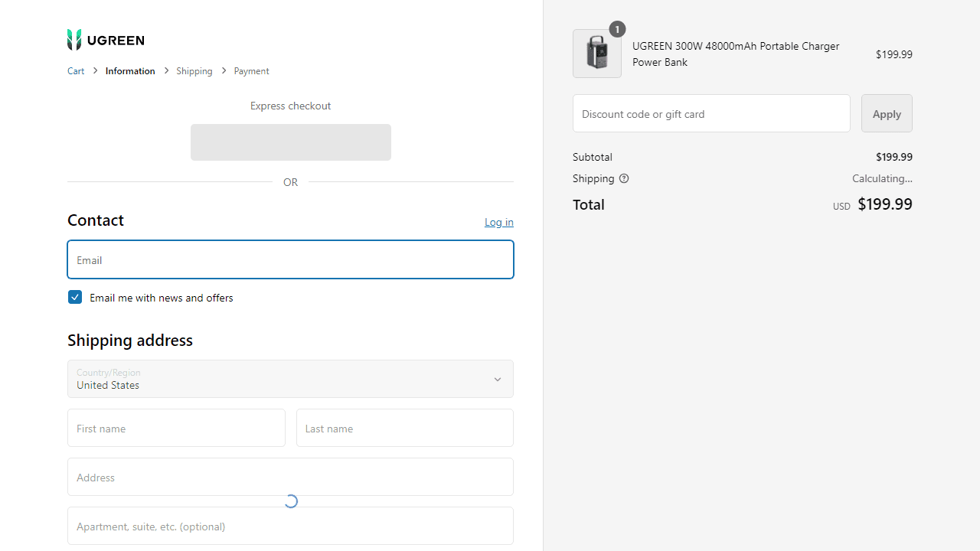Image resolution: width=980 pixels, height=551 pixels.
Task: Click the Log in link
Action: [499, 222]
